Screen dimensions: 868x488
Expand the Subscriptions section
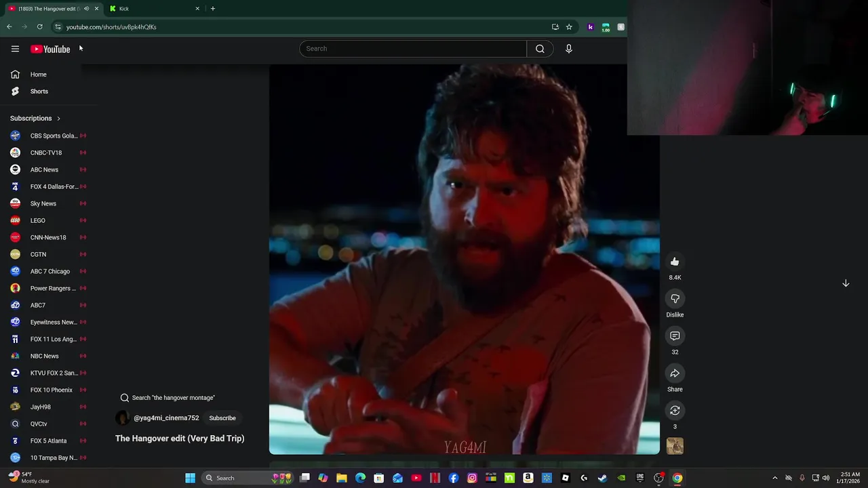point(35,119)
